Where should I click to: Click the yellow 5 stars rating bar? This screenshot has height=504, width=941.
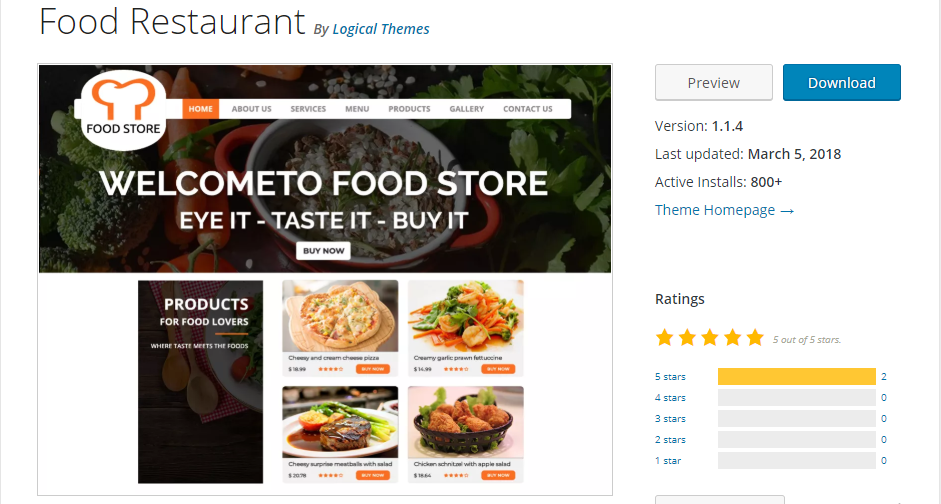tap(797, 376)
